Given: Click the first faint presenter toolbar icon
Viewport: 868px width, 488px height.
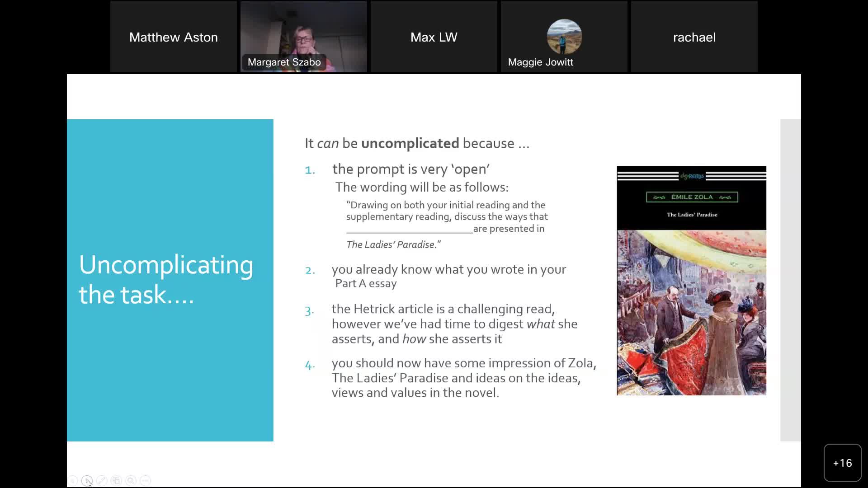Looking at the screenshot, I should [x=73, y=480].
